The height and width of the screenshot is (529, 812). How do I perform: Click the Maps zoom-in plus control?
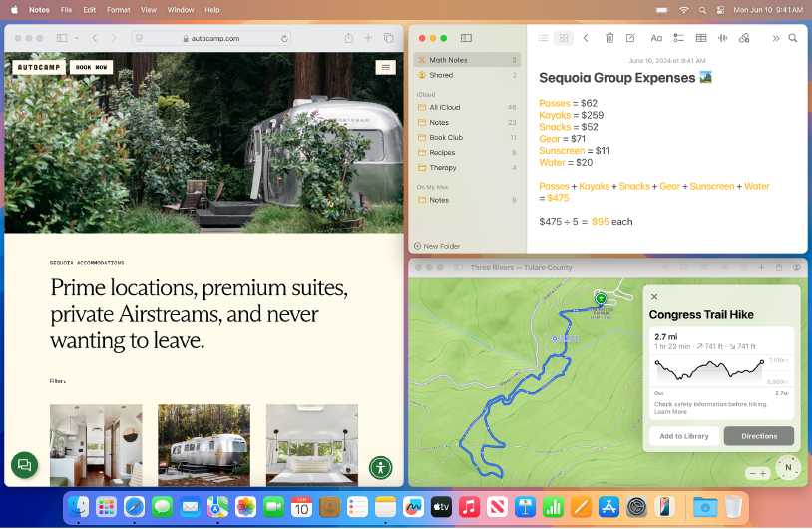(x=764, y=473)
